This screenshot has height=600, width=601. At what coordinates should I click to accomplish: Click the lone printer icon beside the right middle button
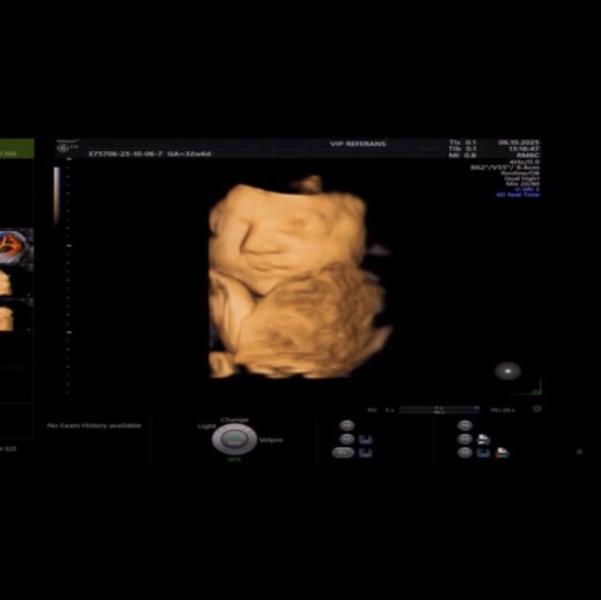(x=483, y=439)
